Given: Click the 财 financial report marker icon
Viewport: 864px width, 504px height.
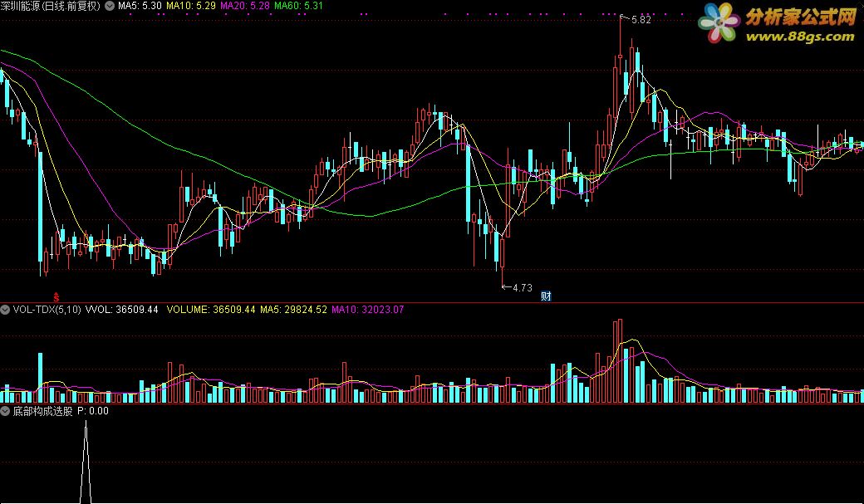Looking at the screenshot, I should tap(546, 296).
